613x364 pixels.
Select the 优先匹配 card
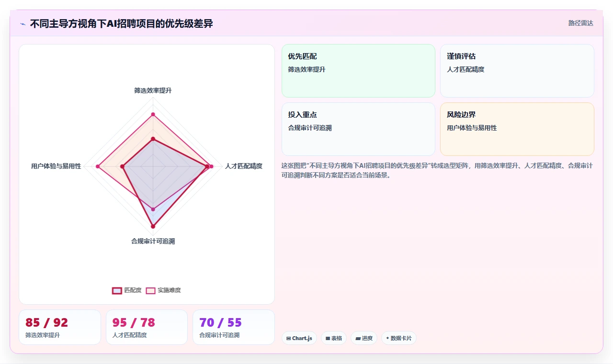[358, 71]
